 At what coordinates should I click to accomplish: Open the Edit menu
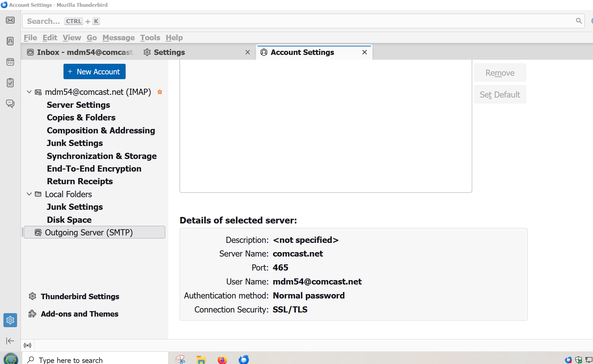[x=50, y=38]
